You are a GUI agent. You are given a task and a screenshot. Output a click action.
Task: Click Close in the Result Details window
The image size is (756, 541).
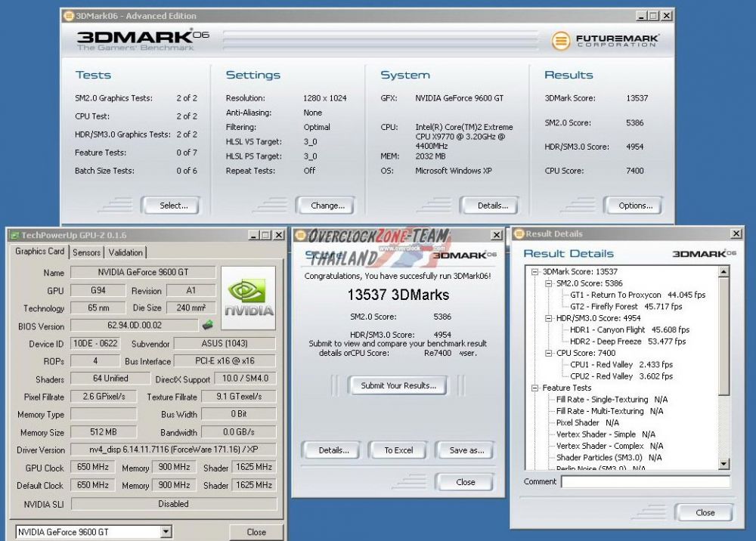tap(704, 512)
